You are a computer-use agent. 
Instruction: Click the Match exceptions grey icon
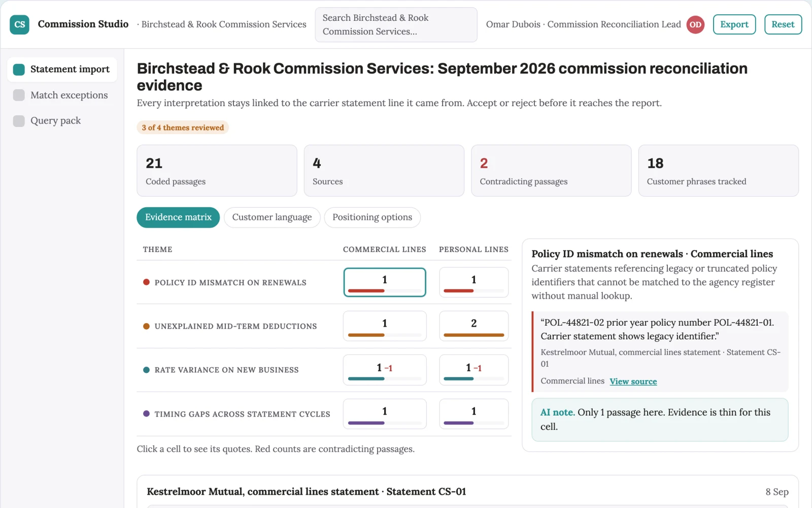19,95
